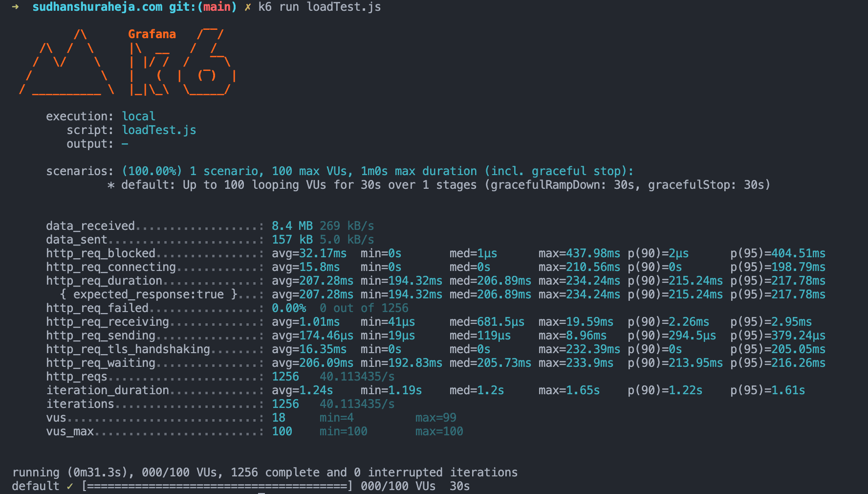
Task: Click the 'http_reqs' metric name
Action: pos(77,377)
